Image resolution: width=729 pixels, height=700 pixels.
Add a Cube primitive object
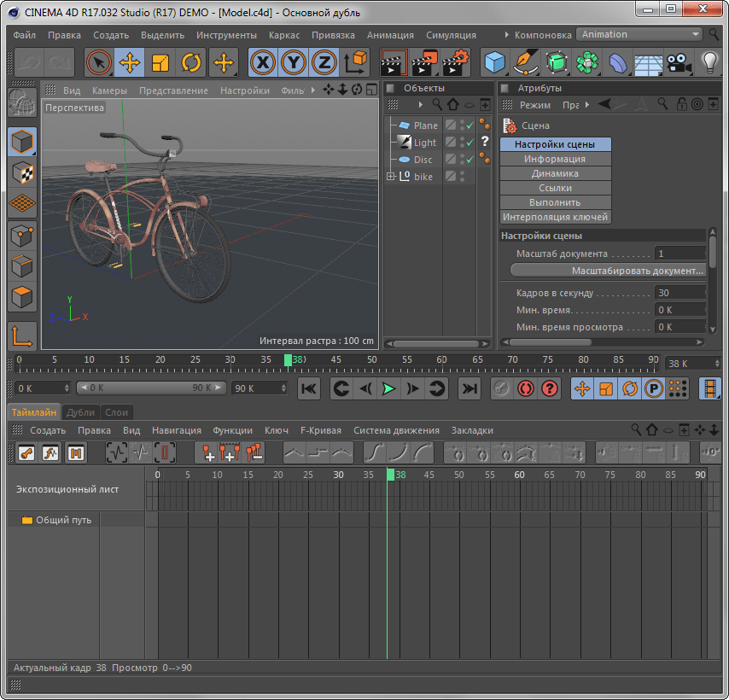point(494,62)
